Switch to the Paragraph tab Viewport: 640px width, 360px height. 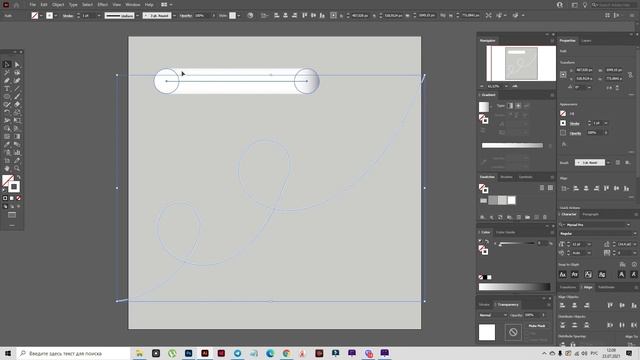(590, 214)
